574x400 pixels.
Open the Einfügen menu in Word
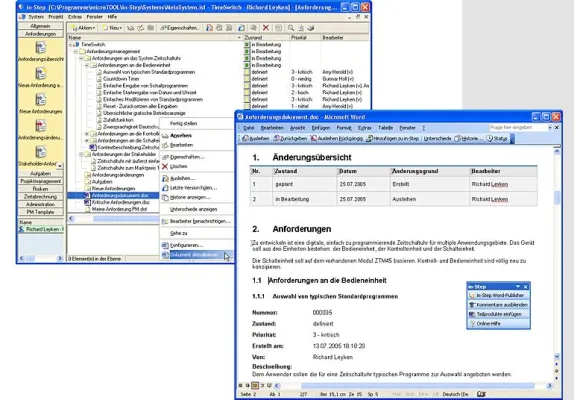click(x=321, y=128)
